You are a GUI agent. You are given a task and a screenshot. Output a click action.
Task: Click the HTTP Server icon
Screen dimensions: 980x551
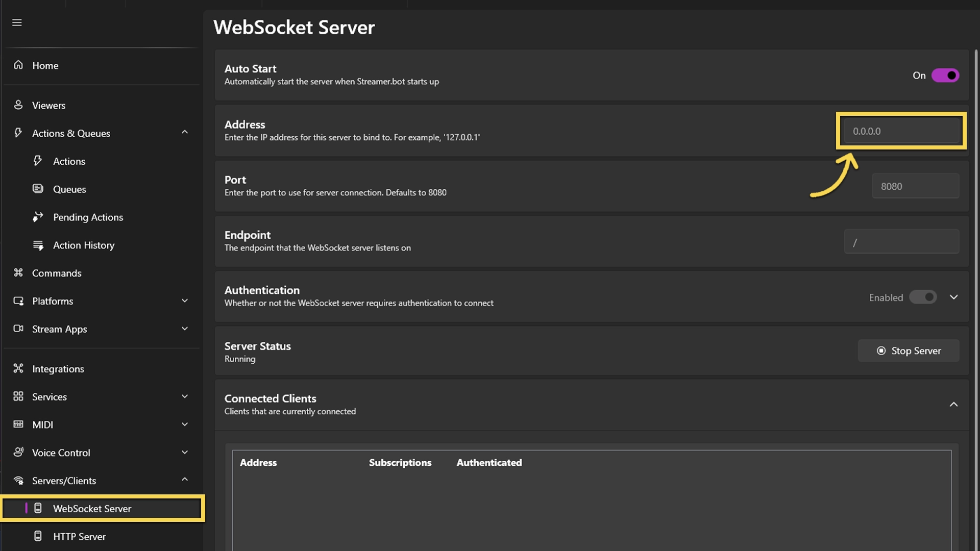pyautogui.click(x=38, y=536)
